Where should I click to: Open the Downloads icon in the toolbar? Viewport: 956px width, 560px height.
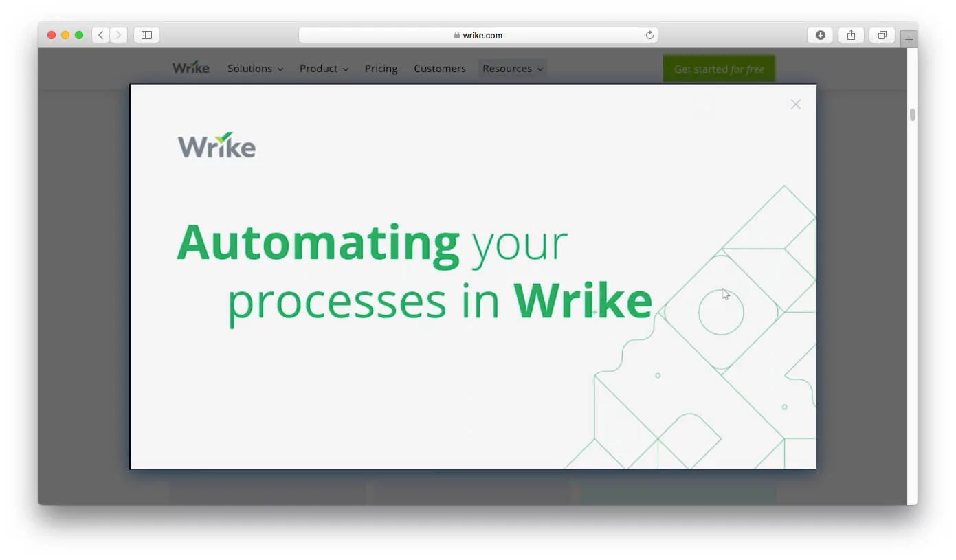[x=820, y=34]
